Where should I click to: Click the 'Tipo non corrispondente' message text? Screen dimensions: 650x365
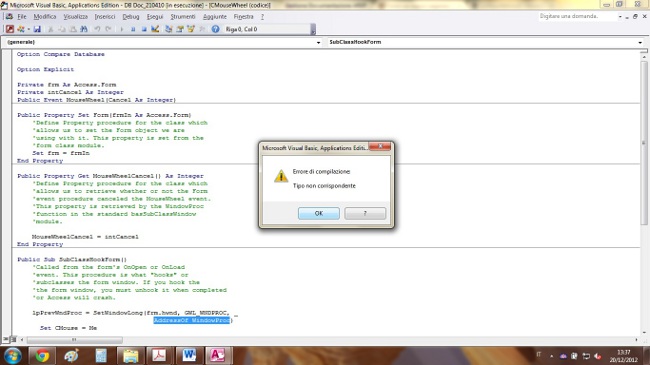324,186
